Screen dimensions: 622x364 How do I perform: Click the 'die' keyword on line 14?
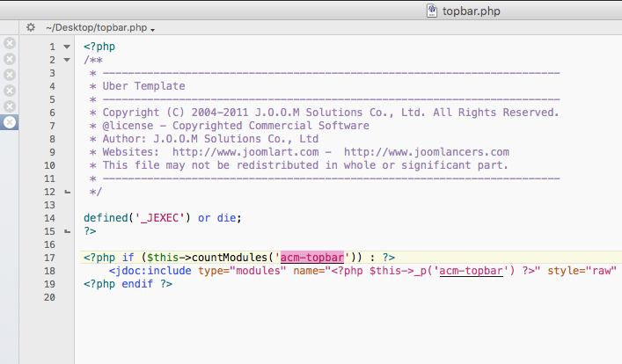(226, 218)
